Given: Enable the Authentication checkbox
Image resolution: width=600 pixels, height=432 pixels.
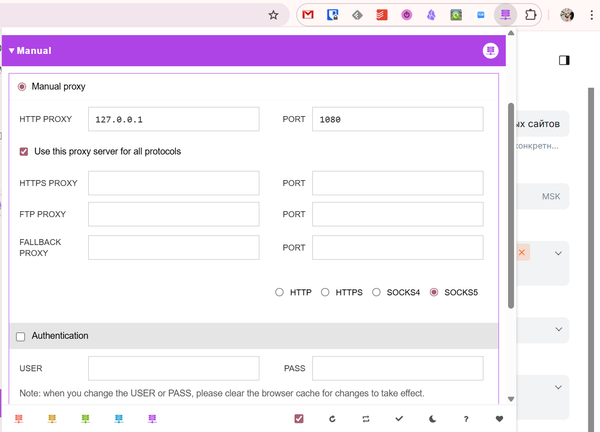Looking at the screenshot, I should coord(21,336).
